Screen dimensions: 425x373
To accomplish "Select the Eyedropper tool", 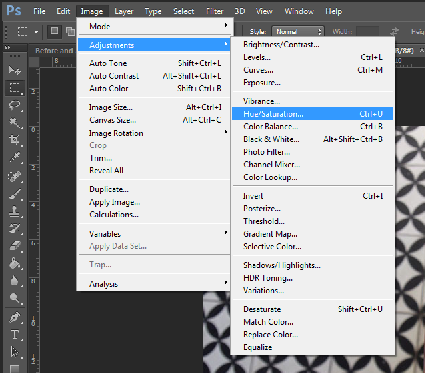I will coord(14,157).
